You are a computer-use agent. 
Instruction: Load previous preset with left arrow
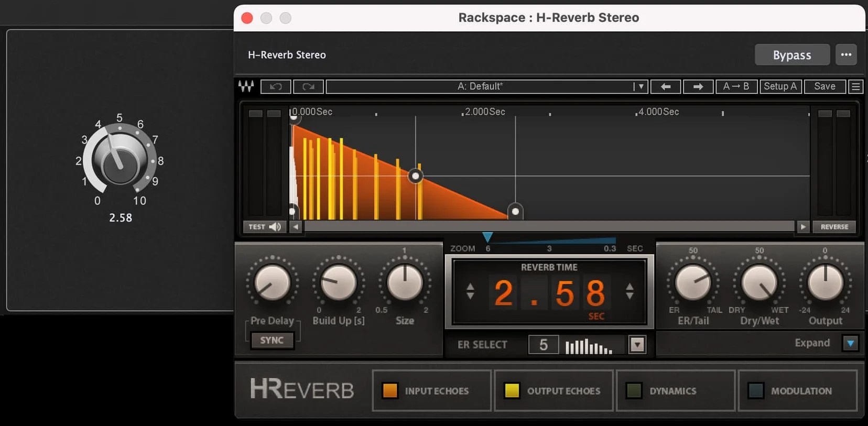pos(666,86)
